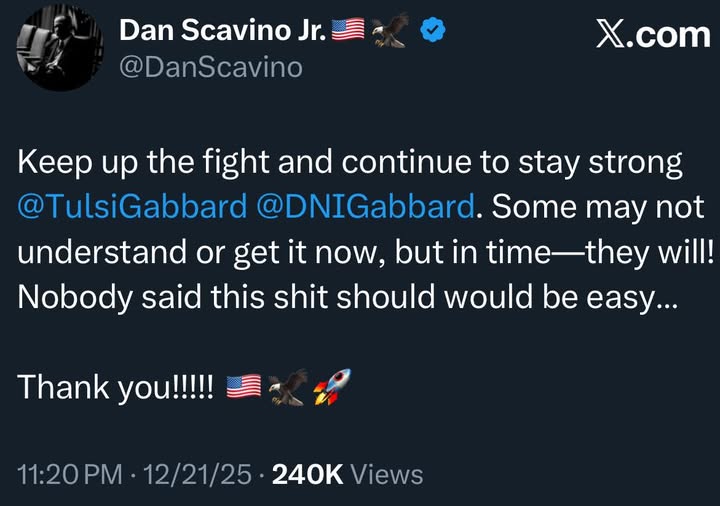This screenshot has width=720, height=506.
Task: View the 240K Views count
Action: click(x=347, y=475)
